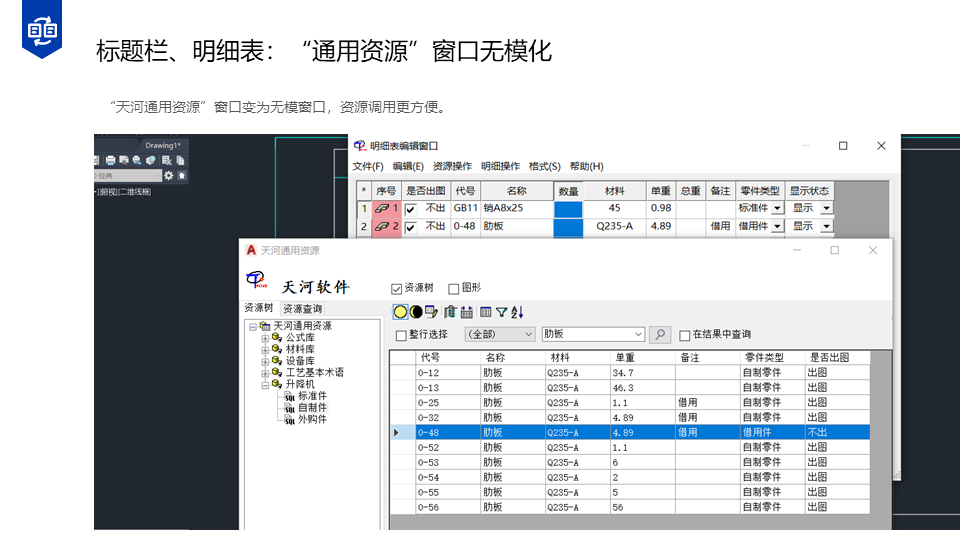This screenshot has width=960, height=540.
Task: Open 显示 status dropdown in row 2
Action: [827, 227]
